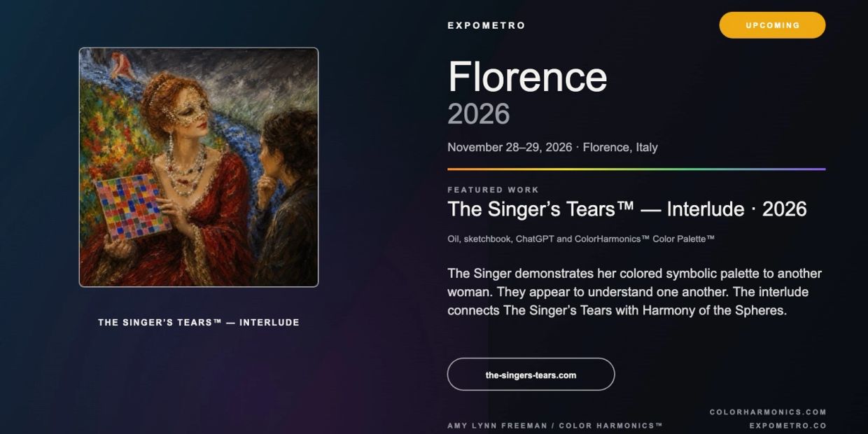The width and height of the screenshot is (868, 434).
Task: Click the November 28–29, 2026 date line
Action: pyautogui.click(x=552, y=147)
